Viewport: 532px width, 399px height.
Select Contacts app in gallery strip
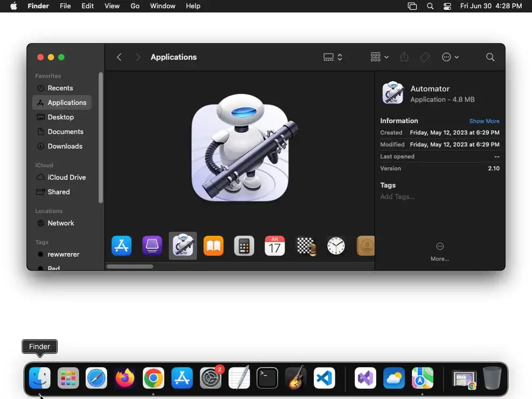coord(366,246)
